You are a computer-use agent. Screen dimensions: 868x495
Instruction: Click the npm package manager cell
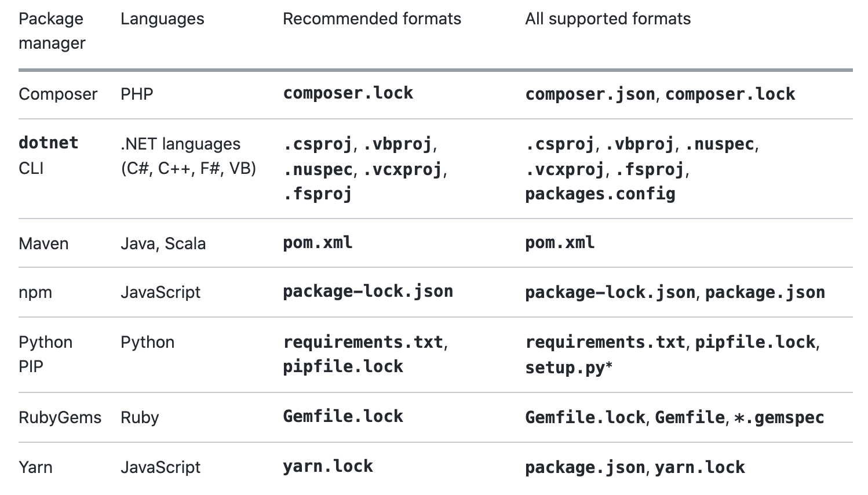coord(35,293)
